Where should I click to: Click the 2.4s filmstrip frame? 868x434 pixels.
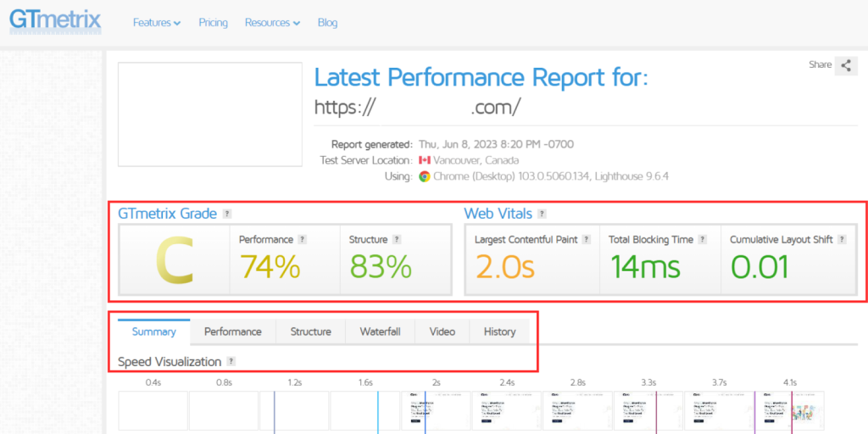[x=507, y=411]
